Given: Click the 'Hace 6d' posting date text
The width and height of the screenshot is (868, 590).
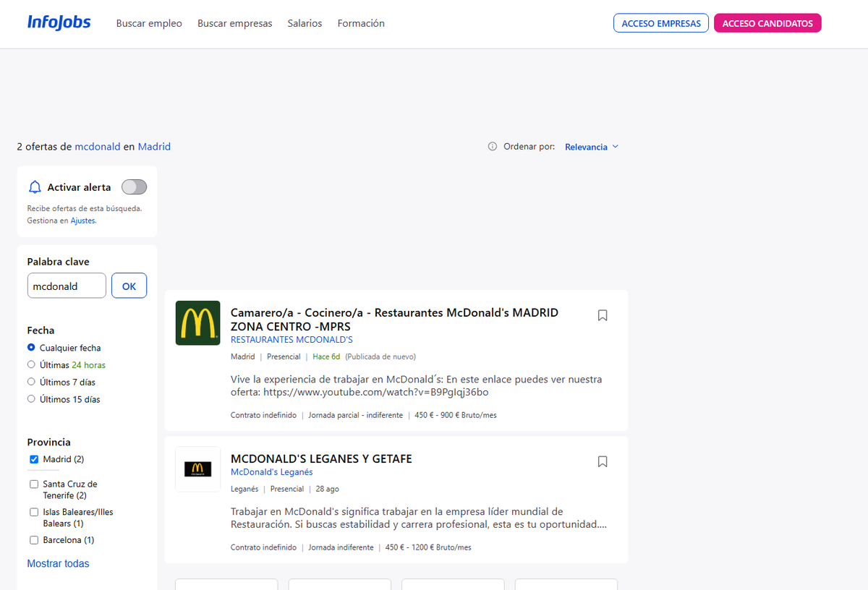Looking at the screenshot, I should [x=326, y=356].
